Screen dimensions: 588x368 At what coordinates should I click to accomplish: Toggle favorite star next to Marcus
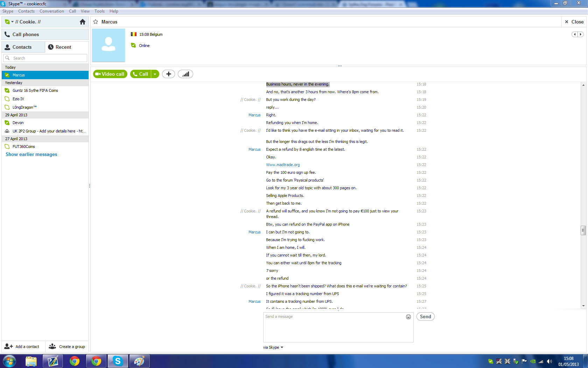tap(96, 22)
